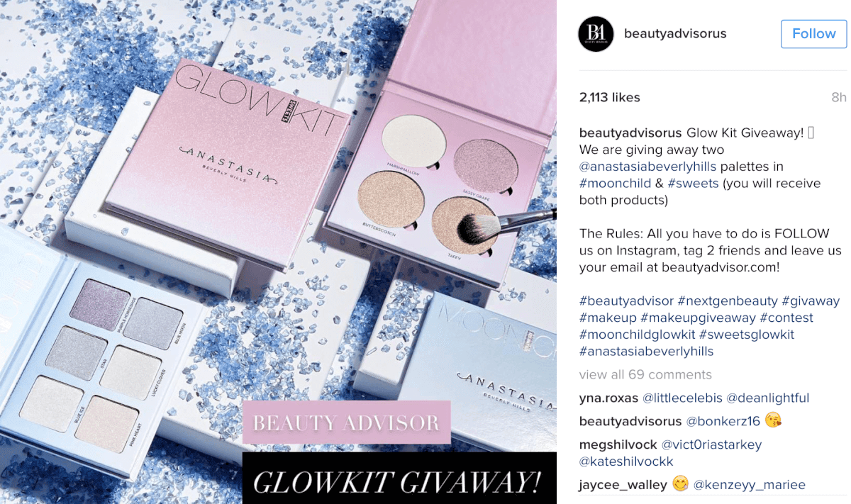
Task: Open the @bonkerz16 mention
Action: tap(723, 421)
